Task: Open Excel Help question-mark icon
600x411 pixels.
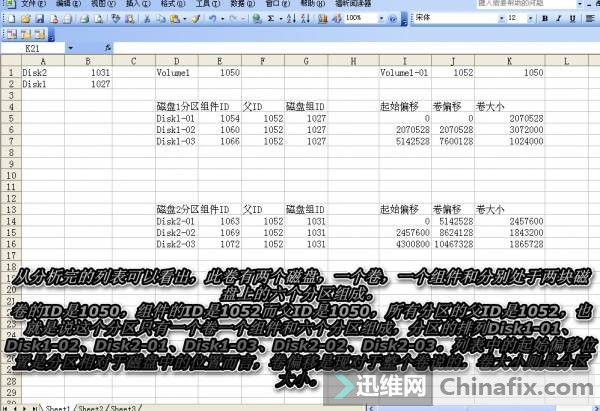Action: coord(393,18)
